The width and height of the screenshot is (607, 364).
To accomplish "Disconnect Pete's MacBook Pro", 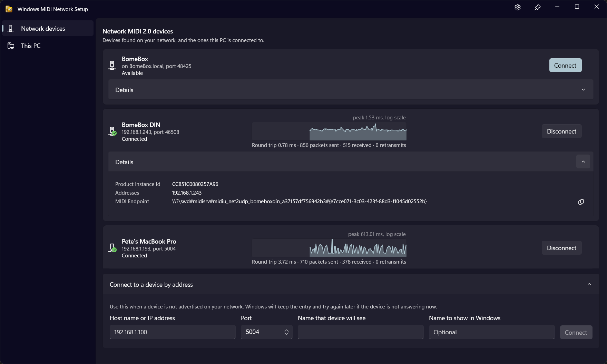I will [561, 248].
